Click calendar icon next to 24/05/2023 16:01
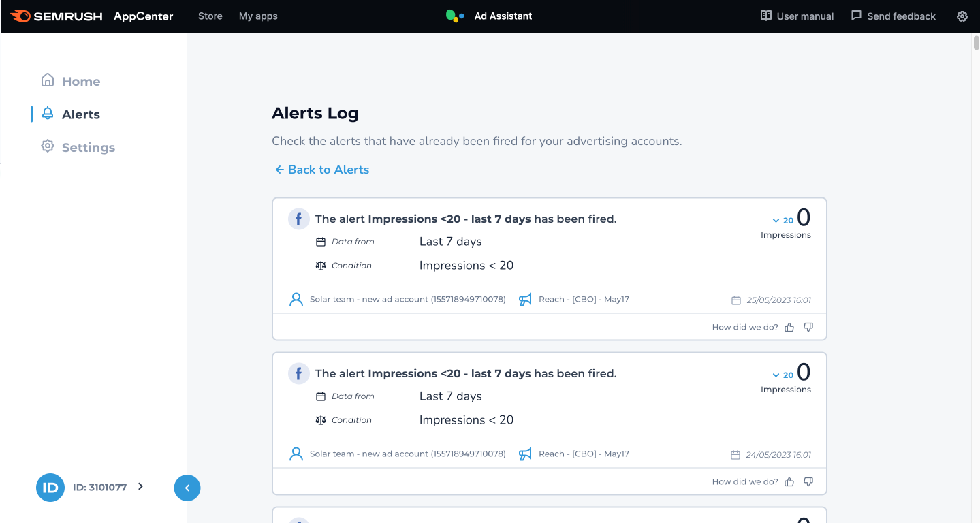 coord(736,455)
